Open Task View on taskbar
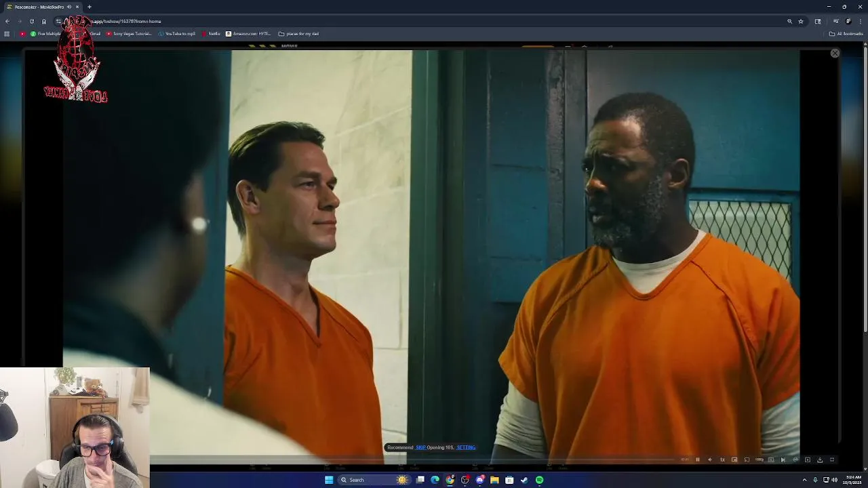868x488 pixels. click(x=420, y=480)
